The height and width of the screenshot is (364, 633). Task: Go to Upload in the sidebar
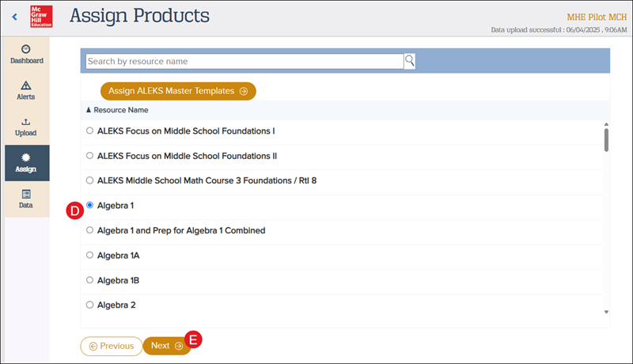26,127
